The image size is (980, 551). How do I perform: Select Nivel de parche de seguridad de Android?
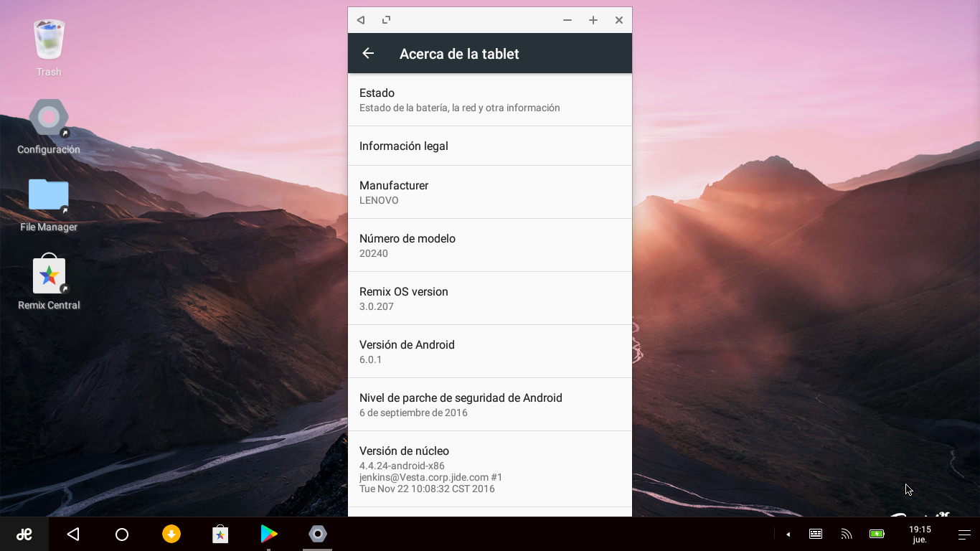point(490,405)
